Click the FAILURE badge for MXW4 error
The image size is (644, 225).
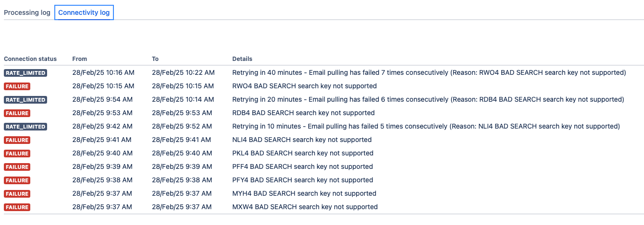point(17,207)
